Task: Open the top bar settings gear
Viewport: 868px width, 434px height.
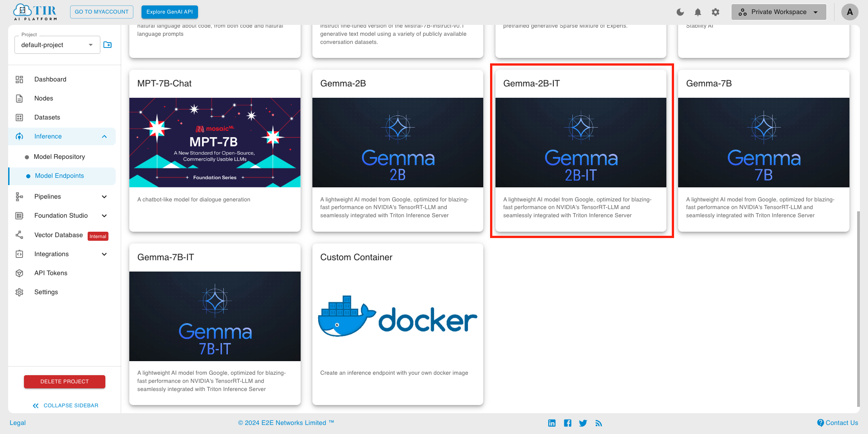Action: click(716, 12)
